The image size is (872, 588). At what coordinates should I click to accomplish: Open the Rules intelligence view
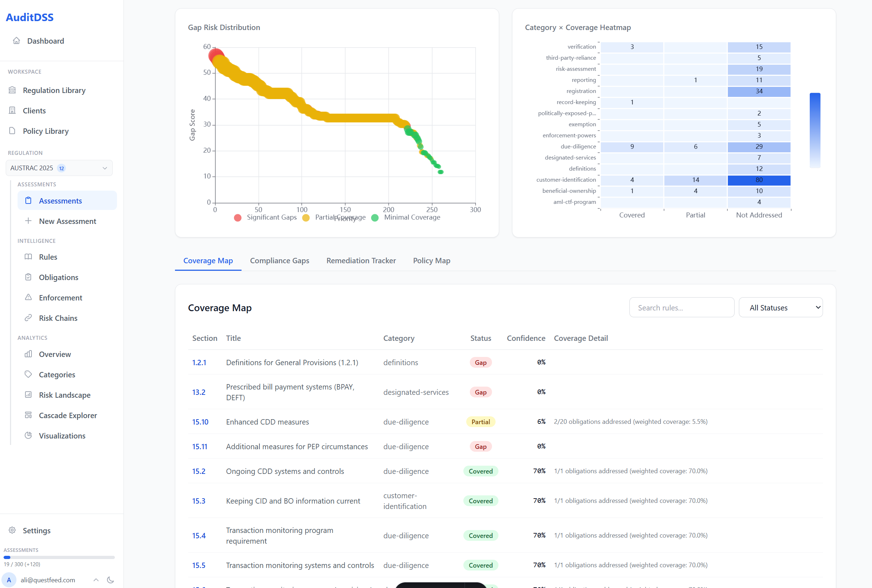(48, 257)
